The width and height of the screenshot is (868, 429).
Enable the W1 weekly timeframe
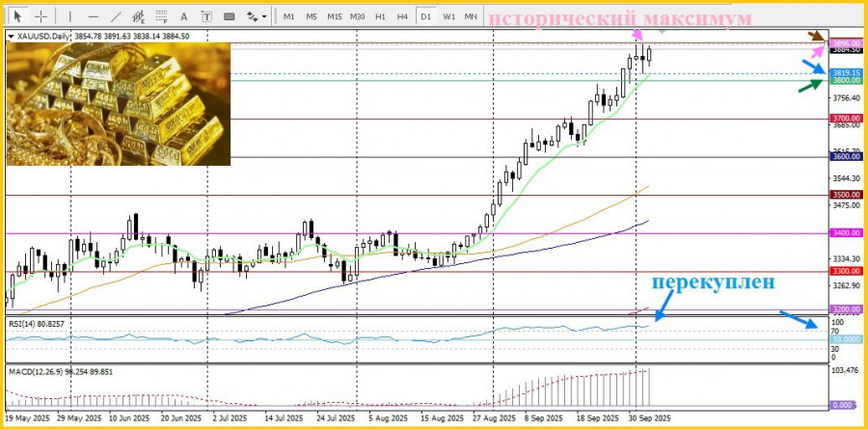pyautogui.click(x=448, y=16)
